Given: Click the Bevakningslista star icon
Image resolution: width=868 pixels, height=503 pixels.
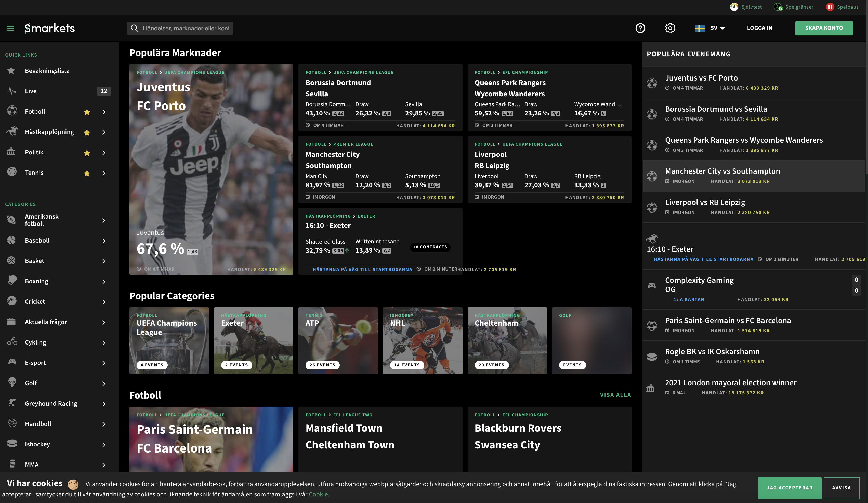Looking at the screenshot, I should pos(11,71).
